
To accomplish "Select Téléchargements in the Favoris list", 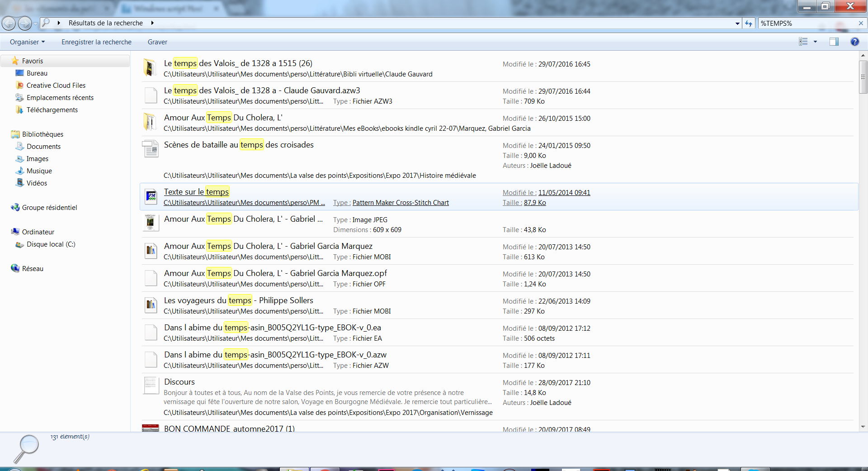I will click(52, 109).
